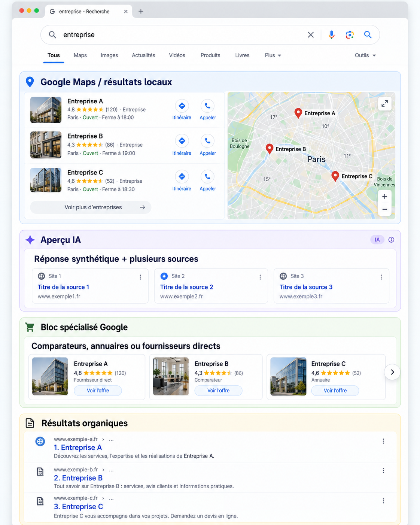Open organic result 1. Entreprise A
This screenshot has width=420, height=525.
[x=78, y=447]
